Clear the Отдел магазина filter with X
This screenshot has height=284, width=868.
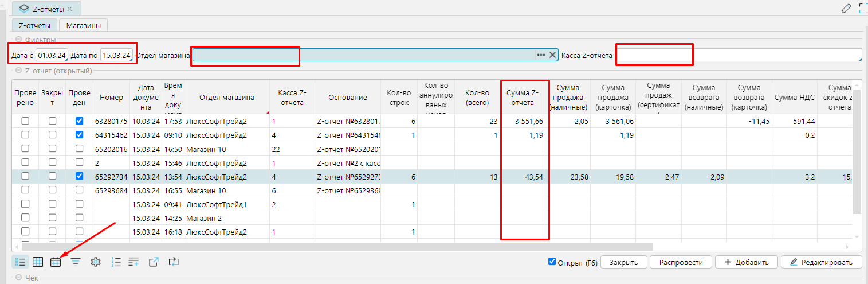pyautogui.click(x=552, y=55)
